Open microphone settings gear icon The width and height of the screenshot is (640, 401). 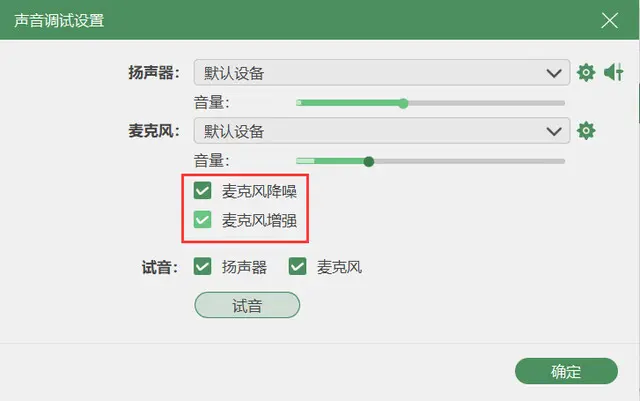(586, 131)
